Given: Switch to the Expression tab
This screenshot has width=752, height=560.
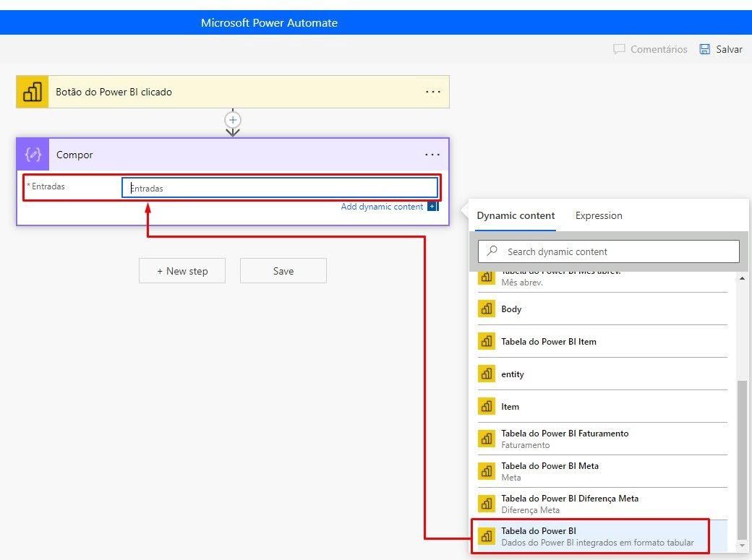Looking at the screenshot, I should [599, 215].
